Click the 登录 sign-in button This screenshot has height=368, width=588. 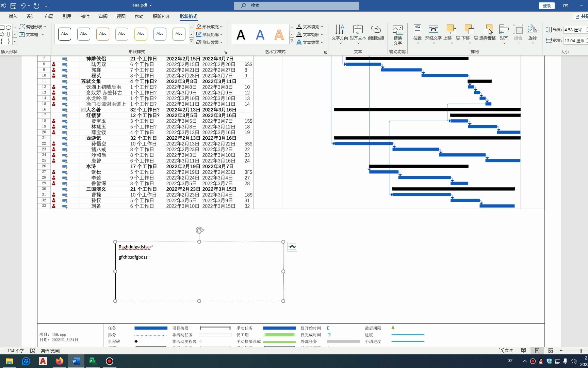(x=547, y=5)
